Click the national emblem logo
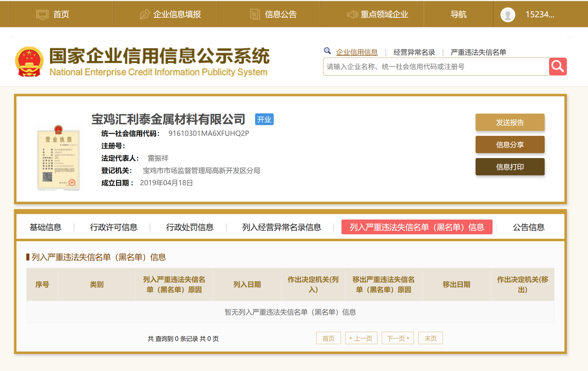 [x=29, y=61]
